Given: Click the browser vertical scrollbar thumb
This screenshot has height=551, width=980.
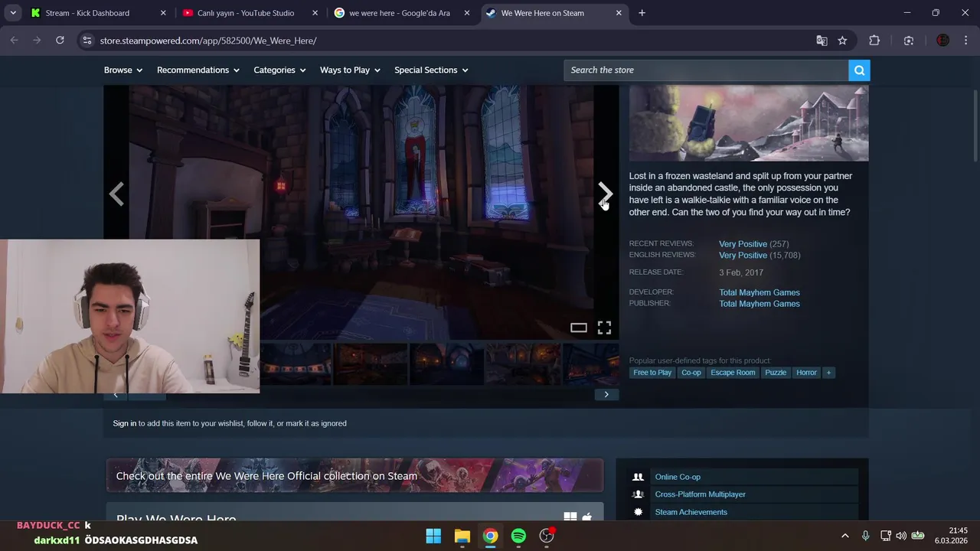Looking at the screenshot, I should pos(975,126).
